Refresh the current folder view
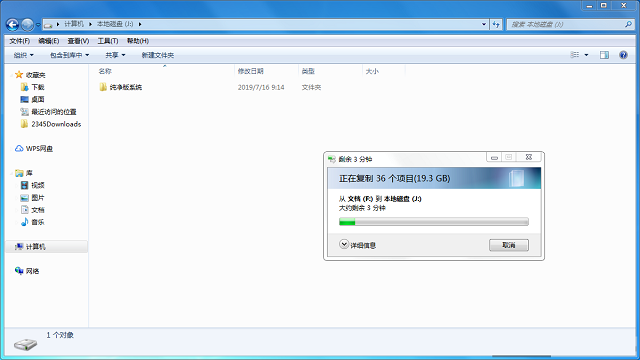The image size is (640, 360). (x=496, y=24)
